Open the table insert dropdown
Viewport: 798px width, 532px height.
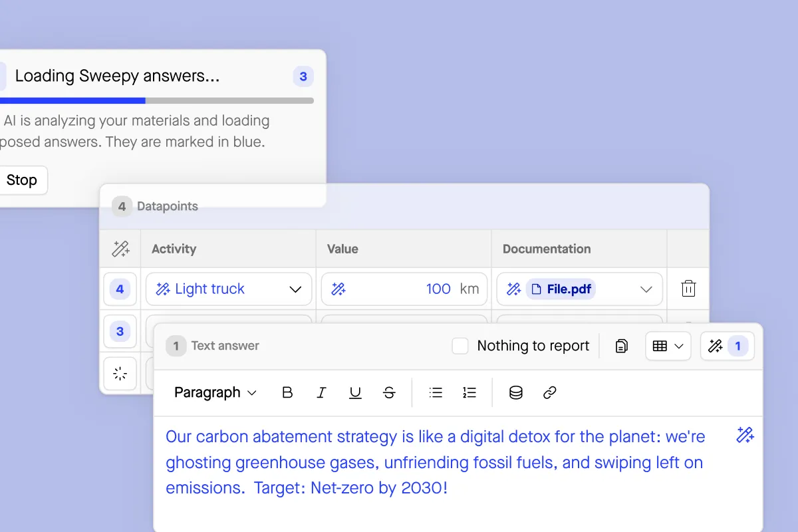click(x=668, y=346)
